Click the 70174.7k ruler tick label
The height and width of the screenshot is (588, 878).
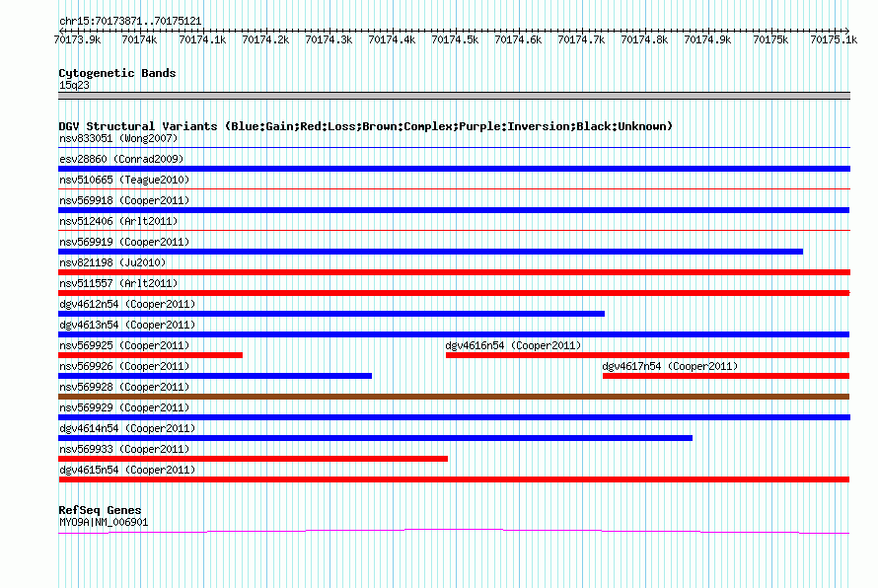click(x=581, y=39)
